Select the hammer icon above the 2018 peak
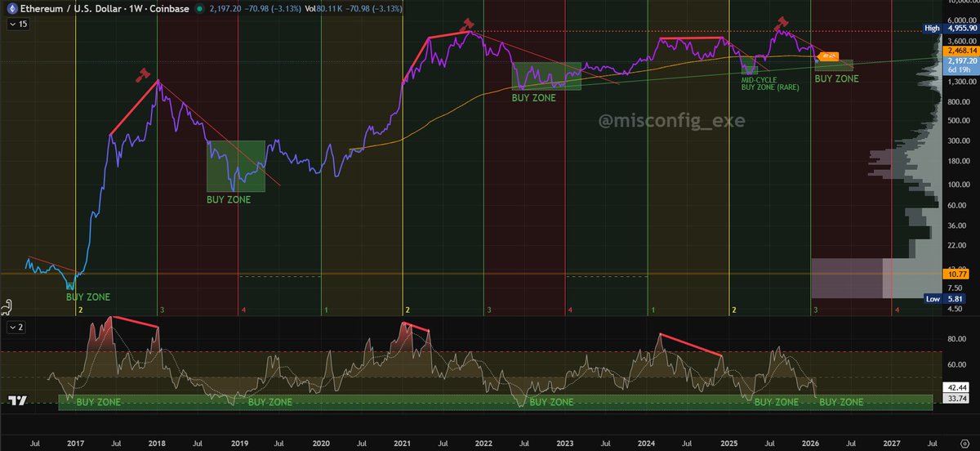This screenshot has height=451, width=980. point(143,76)
